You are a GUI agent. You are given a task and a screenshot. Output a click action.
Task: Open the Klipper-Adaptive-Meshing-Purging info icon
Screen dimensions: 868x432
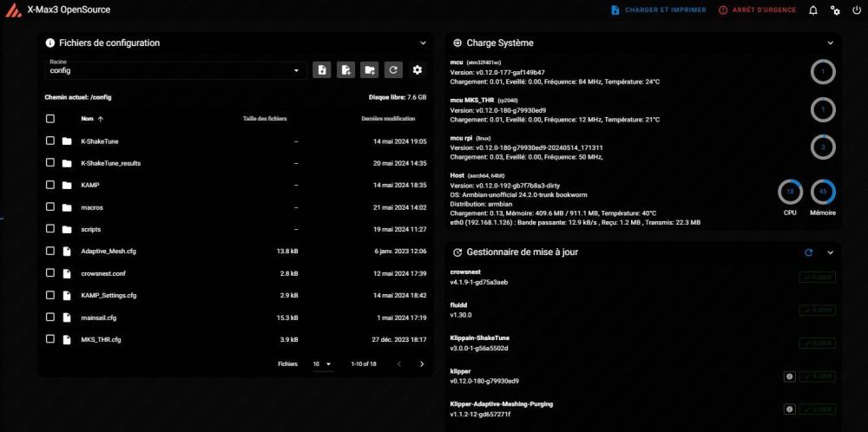coord(789,409)
